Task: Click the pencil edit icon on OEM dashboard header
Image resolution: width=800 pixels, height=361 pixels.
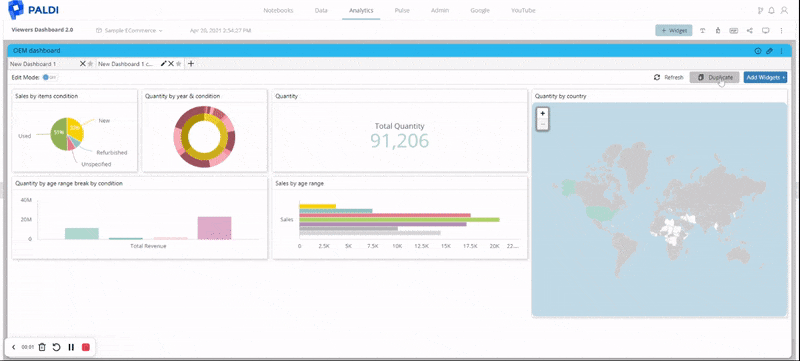Action: 769,51
